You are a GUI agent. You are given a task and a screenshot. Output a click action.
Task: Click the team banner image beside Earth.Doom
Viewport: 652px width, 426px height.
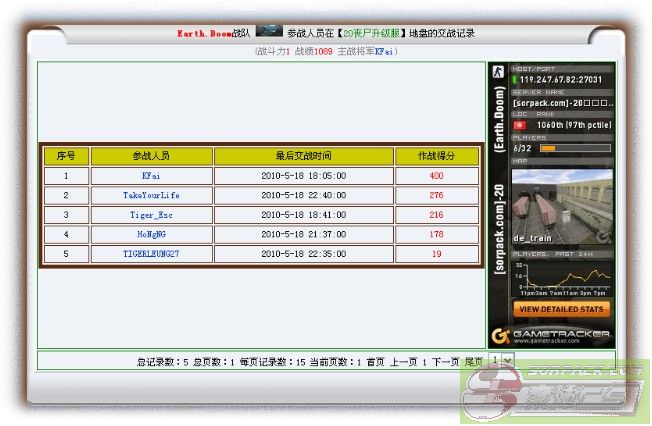pyautogui.click(x=267, y=32)
